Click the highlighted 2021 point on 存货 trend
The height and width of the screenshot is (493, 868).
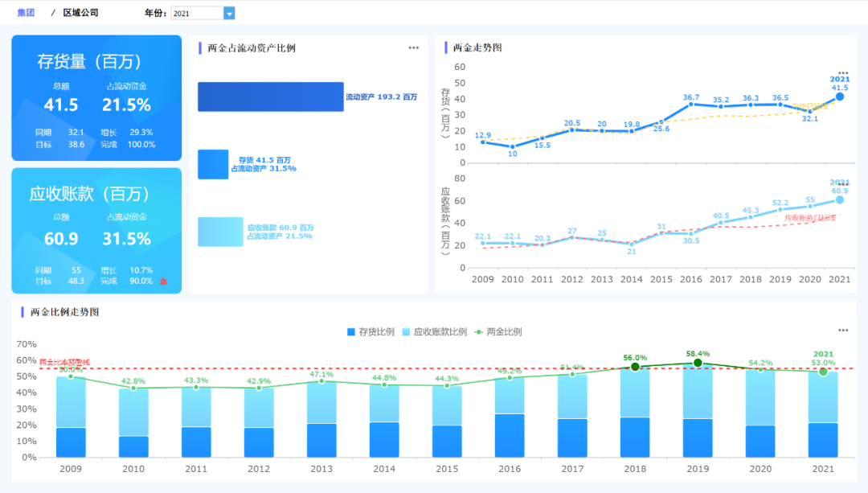coord(839,96)
